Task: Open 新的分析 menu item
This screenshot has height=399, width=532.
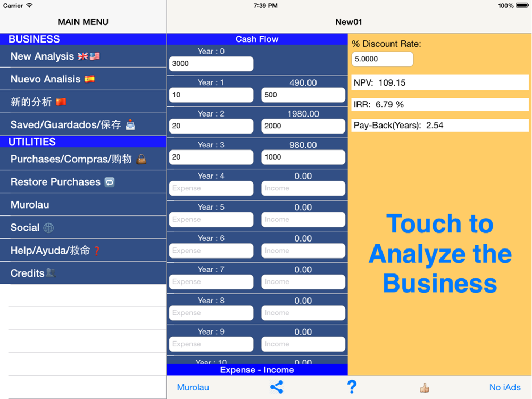Action: (x=83, y=102)
